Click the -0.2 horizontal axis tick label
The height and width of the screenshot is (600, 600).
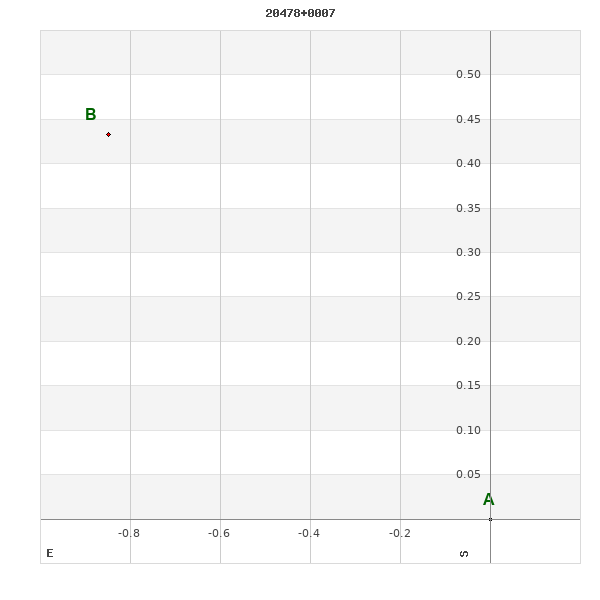pos(399,534)
